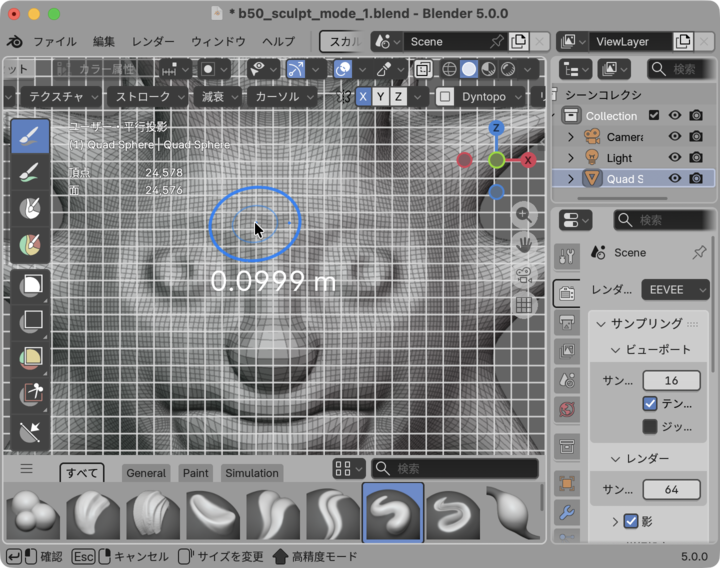The height and width of the screenshot is (568, 720).
Task: Open the カーソル dropdown
Action: (282, 97)
